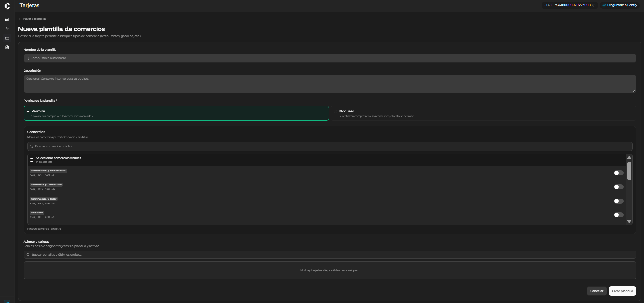Click 'No hay tarjetas disponibles para asignar' text

tap(330, 270)
